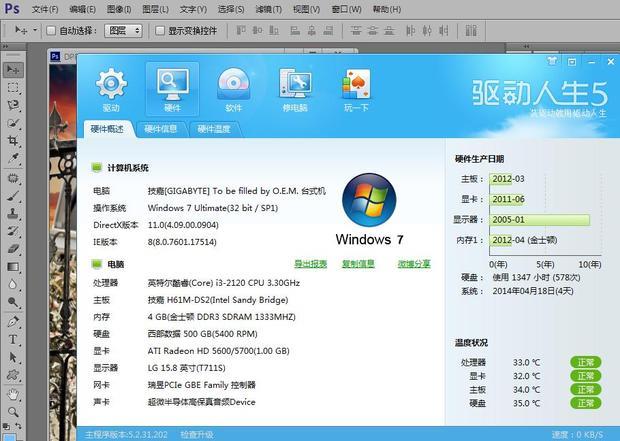620x441 pixels.
Task: Click text '主程序版本:5.2.31.202' in status bar
Action: pos(126,435)
